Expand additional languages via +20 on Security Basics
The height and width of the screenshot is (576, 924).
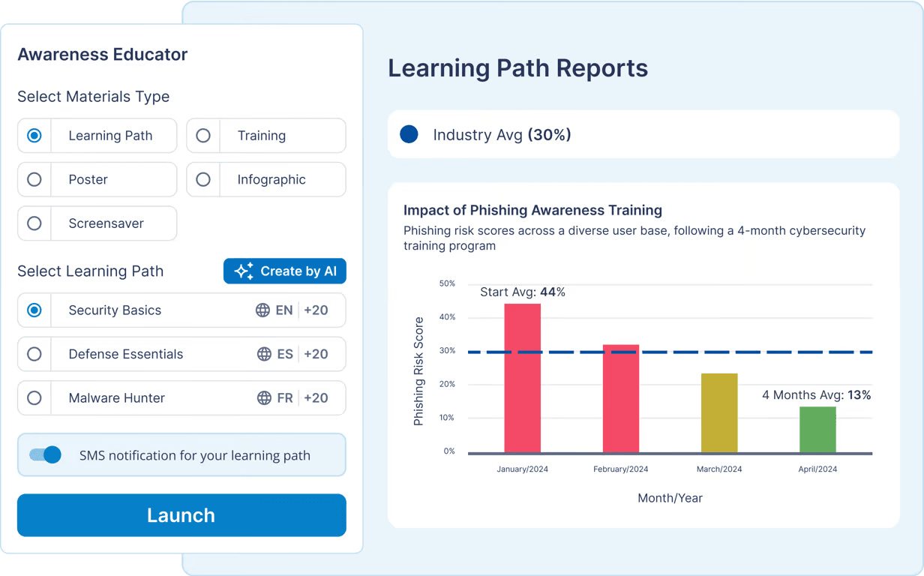318,310
